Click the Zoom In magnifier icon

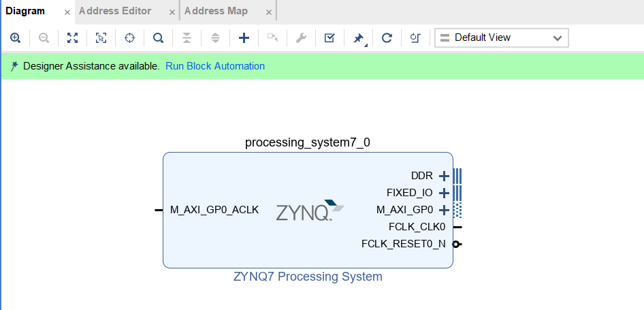[x=15, y=38]
